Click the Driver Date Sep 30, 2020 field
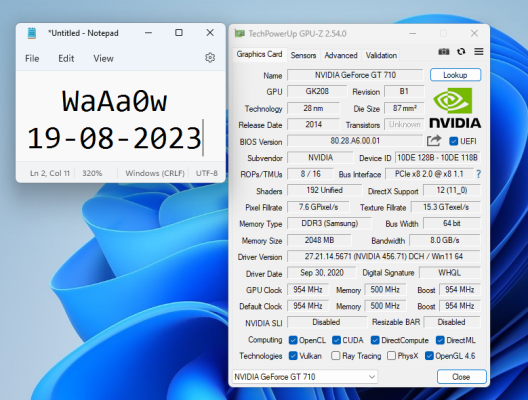 tap(322, 273)
